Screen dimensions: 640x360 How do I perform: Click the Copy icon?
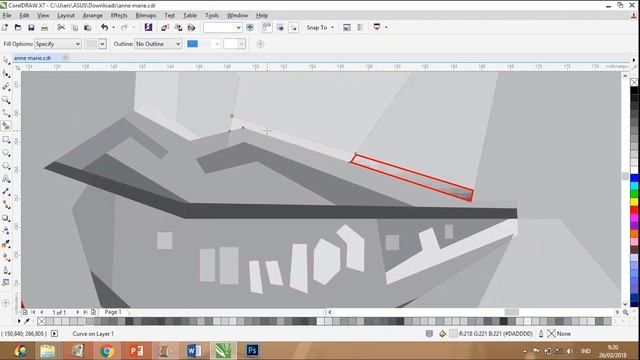[74, 27]
